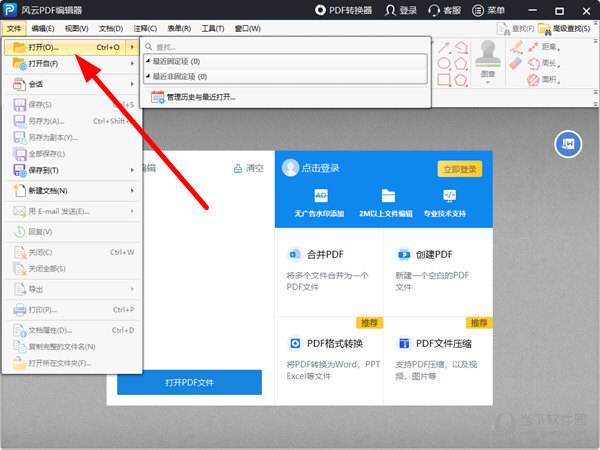Click the 点击登录 avatar link
The height and width of the screenshot is (450, 600).
pos(311,168)
